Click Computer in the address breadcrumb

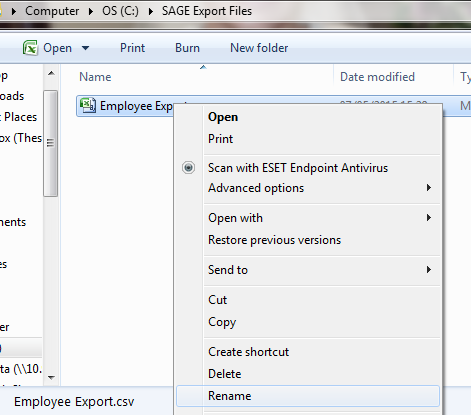coord(52,11)
